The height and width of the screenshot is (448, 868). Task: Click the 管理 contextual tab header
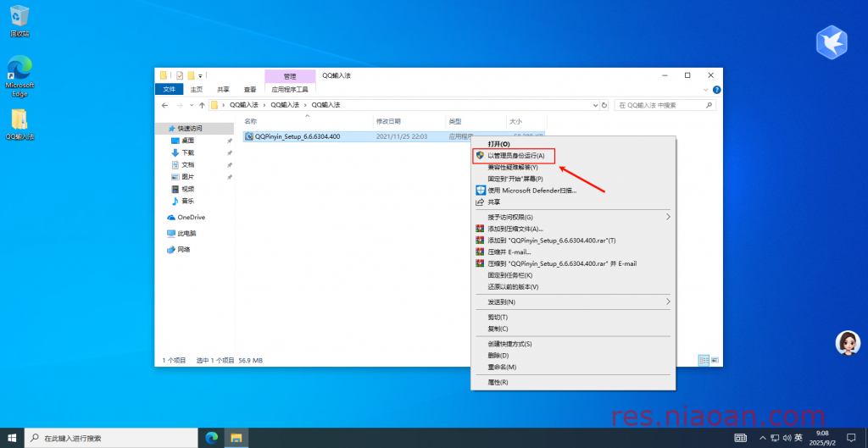click(290, 76)
